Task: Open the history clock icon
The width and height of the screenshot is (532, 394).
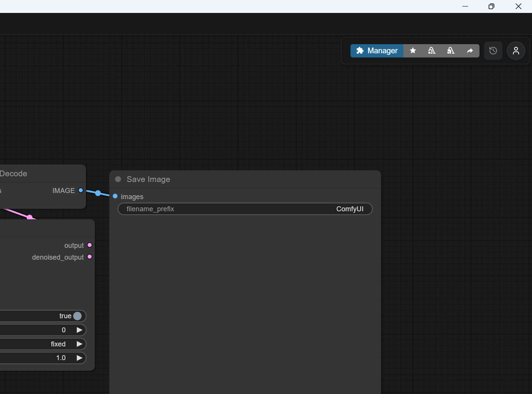Action: click(493, 51)
